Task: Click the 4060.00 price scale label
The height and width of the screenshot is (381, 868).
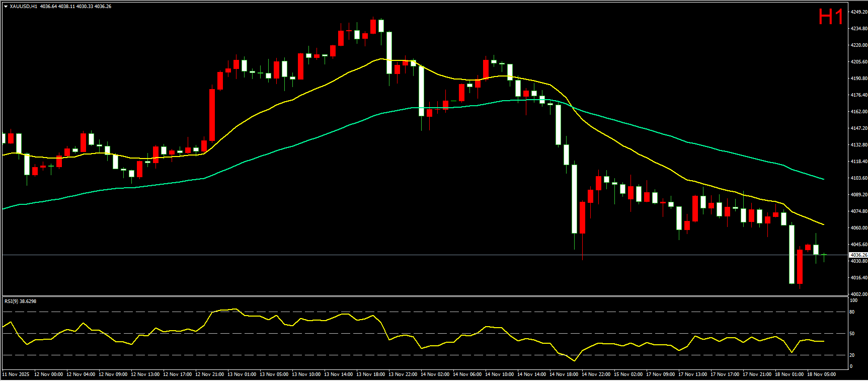Action: 858,228
